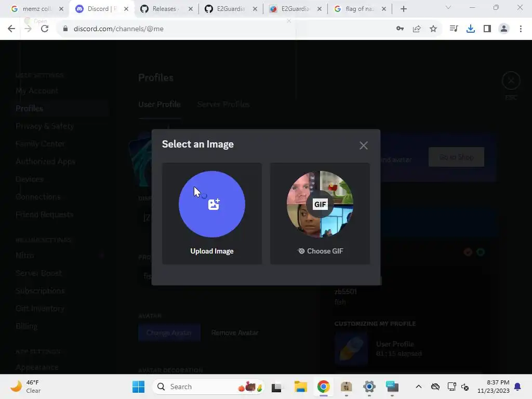Open the Settings gear taskbar icon
This screenshot has width=532, height=399.
pyautogui.click(x=369, y=387)
